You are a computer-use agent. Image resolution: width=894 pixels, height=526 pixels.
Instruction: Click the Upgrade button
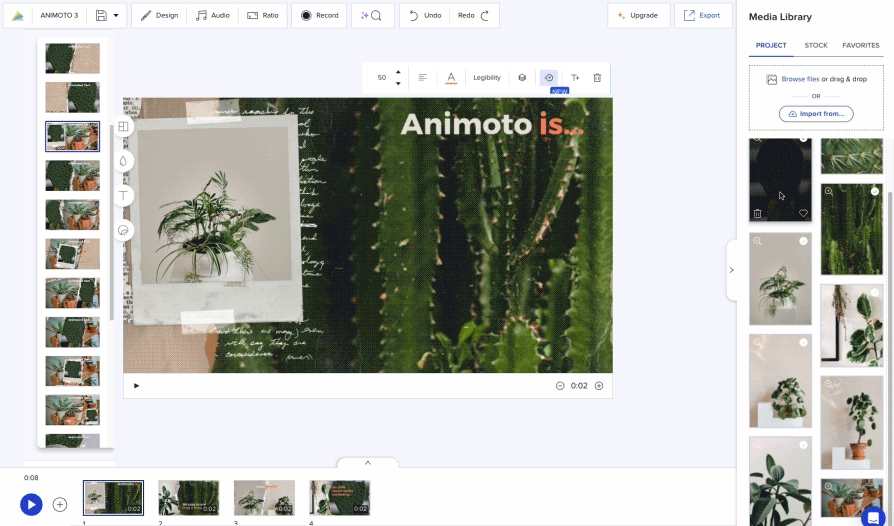click(x=638, y=15)
